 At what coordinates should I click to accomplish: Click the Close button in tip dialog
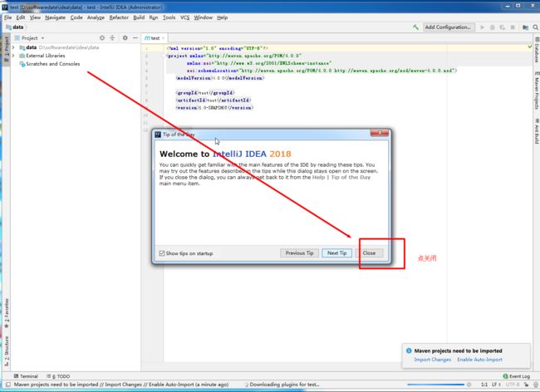(369, 253)
